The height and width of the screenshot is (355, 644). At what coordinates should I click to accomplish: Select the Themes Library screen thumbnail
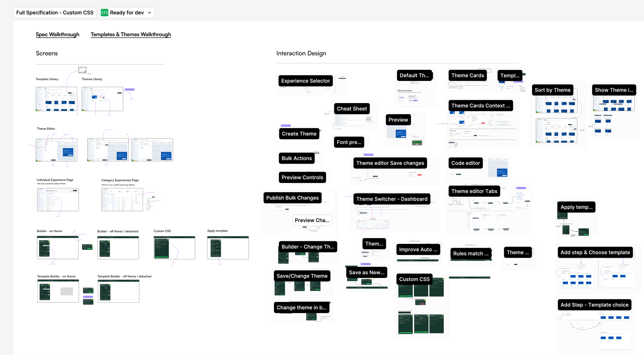(x=102, y=99)
